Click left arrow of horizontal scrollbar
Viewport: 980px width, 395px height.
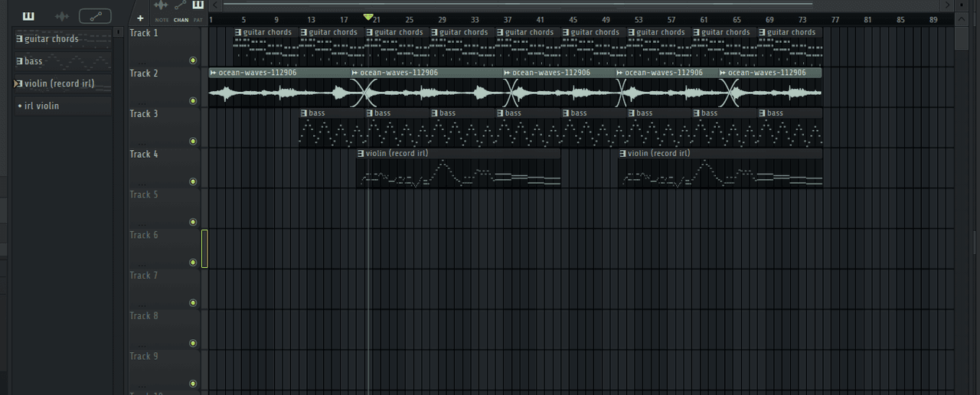point(217,5)
